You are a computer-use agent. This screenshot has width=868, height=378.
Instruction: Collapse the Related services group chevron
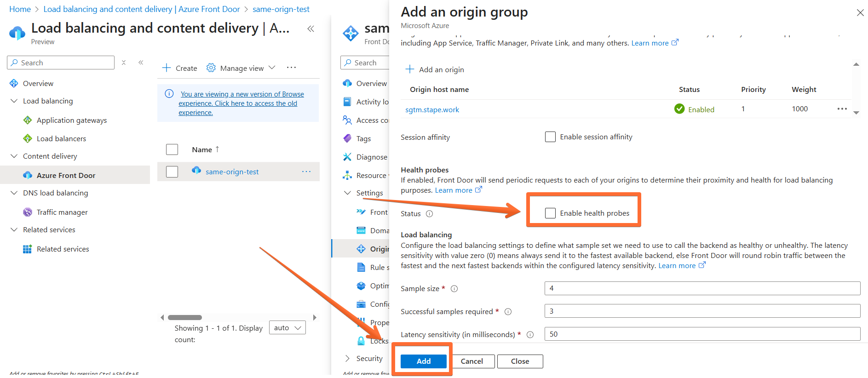tap(14, 229)
